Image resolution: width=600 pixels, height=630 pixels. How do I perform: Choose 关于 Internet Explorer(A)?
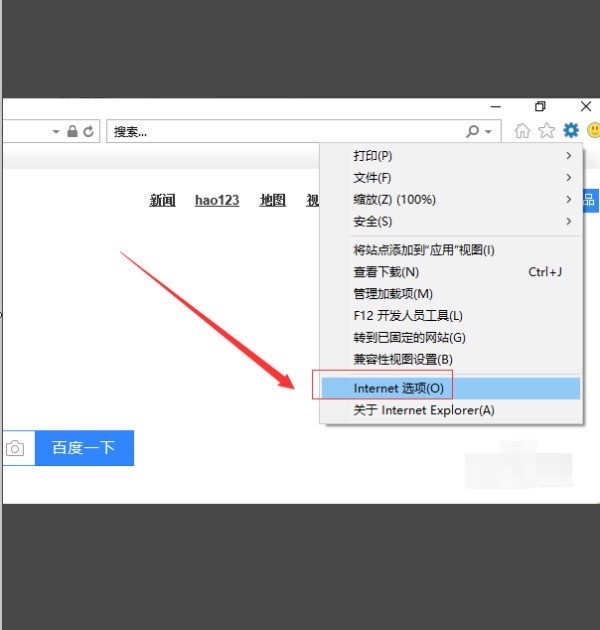(451, 410)
